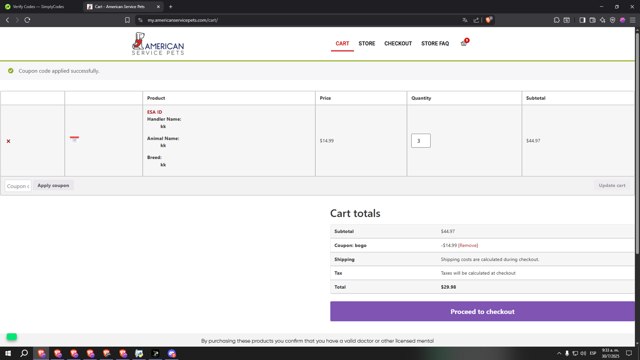Open the site info icon beside the URL

coord(140,20)
